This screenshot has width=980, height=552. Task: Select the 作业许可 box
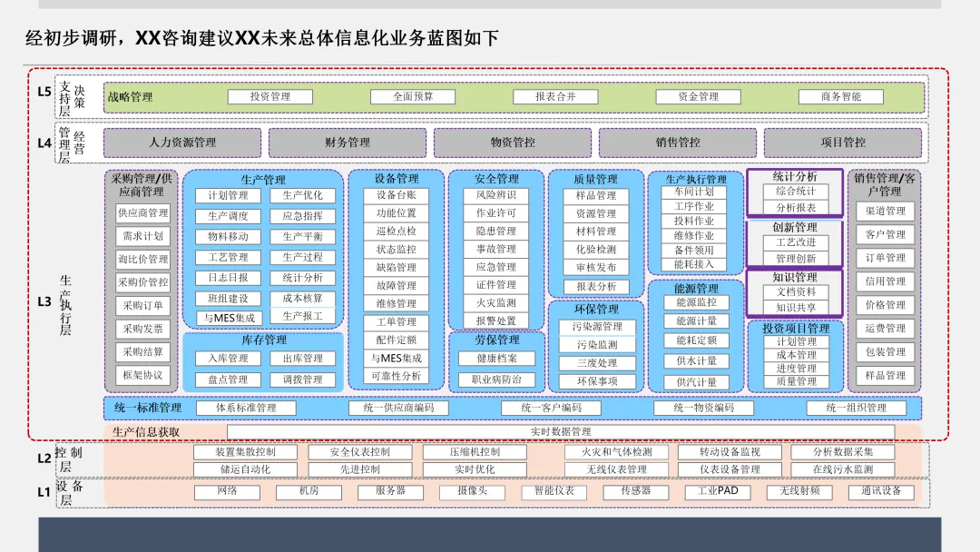click(496, 213)
